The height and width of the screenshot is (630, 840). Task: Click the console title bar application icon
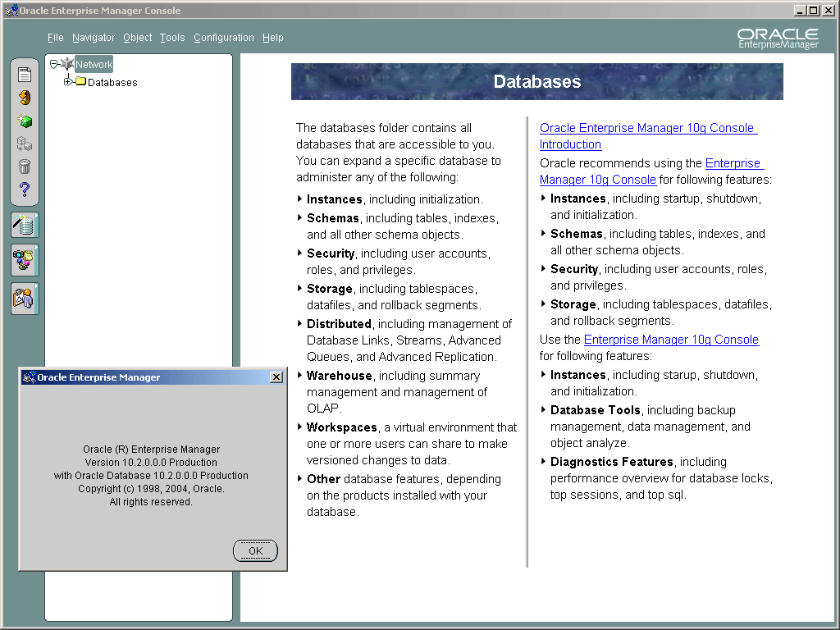point(11,10)
